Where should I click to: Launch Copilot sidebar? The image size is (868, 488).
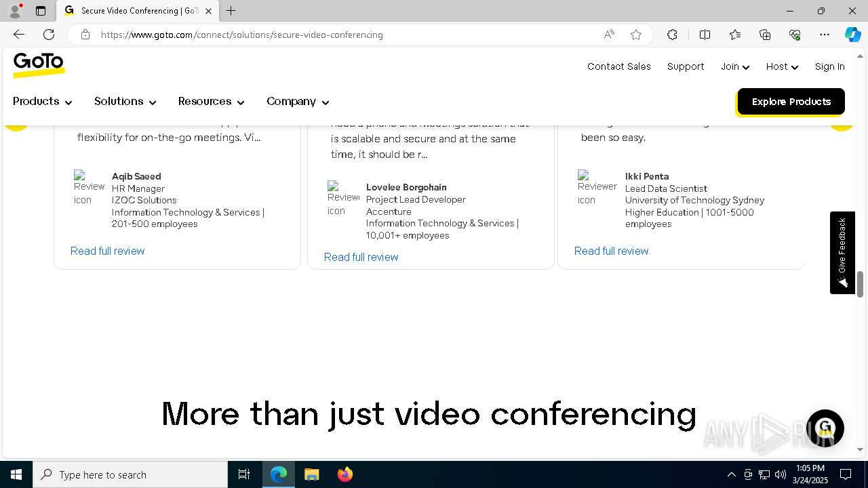tap(852, 35)
